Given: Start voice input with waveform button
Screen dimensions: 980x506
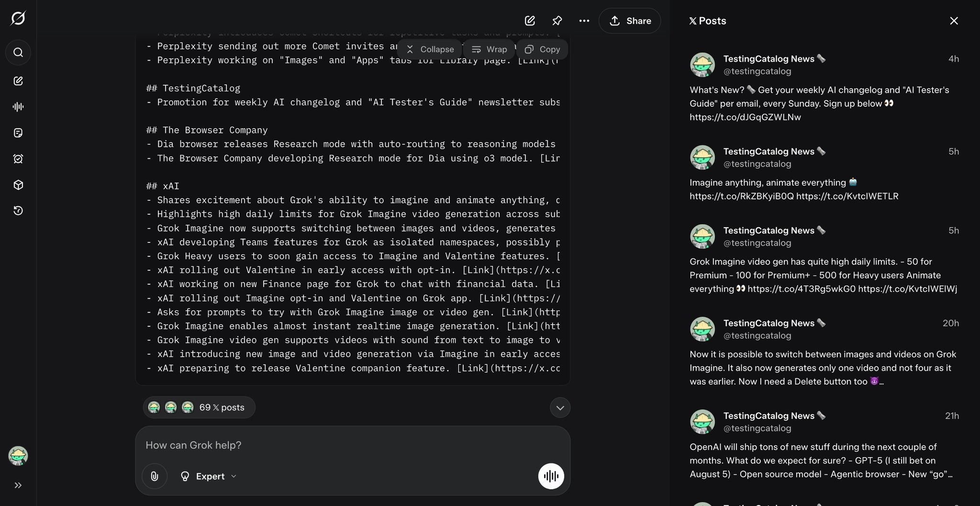Looking at the screenshot, I should pyautogui.click(x=551, y=476).
